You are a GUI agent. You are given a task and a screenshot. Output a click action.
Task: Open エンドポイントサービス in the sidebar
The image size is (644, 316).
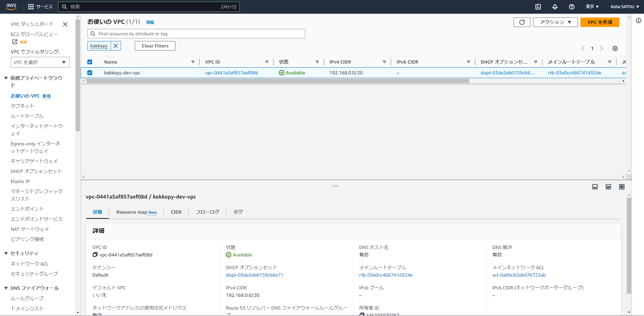pos(37,219)
